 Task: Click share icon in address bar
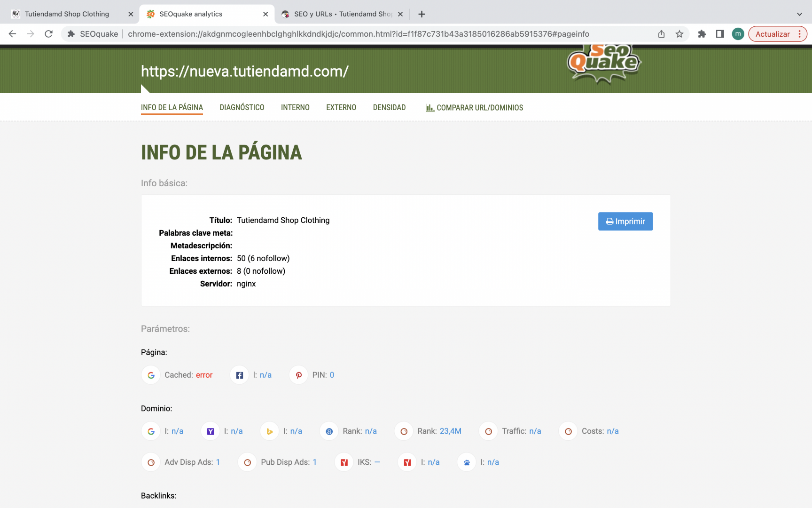coord(661,34)
